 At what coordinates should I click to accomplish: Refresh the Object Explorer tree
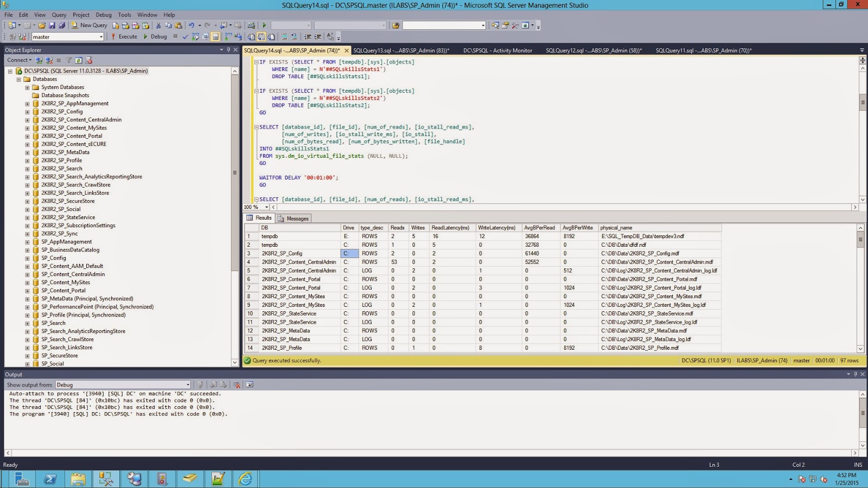point(79,60)
